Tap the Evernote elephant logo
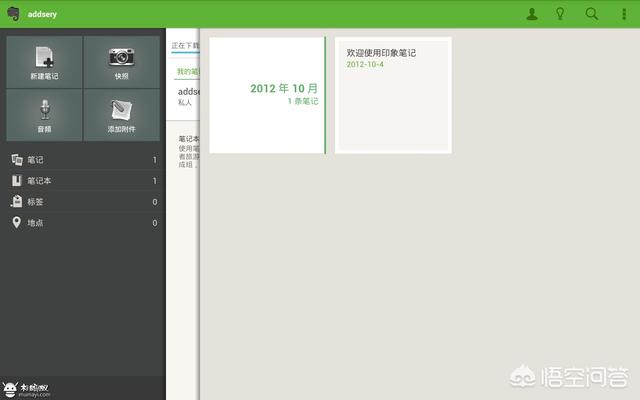Image resolution: width=640 pixels, height=400 pixels. (13, 13)
